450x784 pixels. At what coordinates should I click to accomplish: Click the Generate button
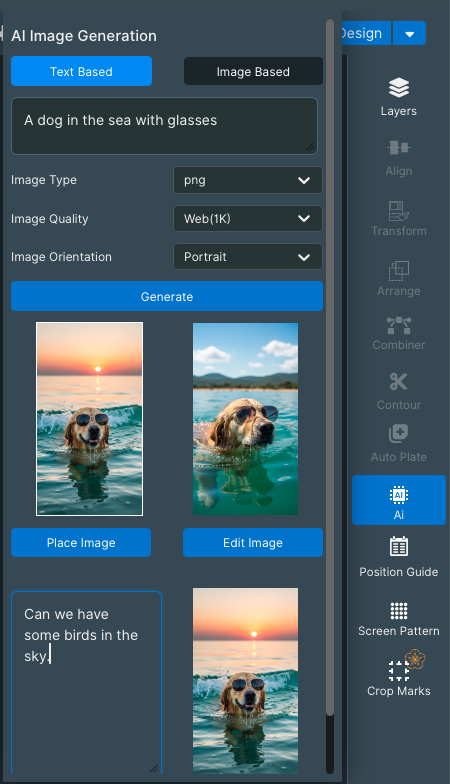point(167,296)
